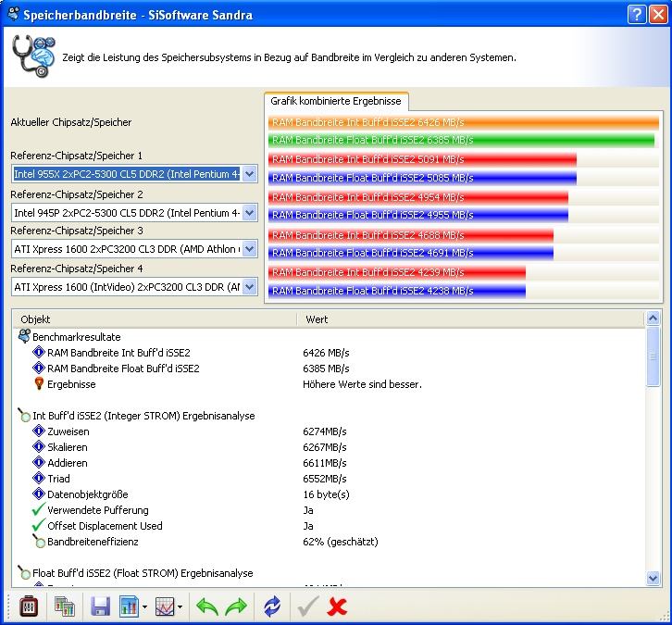Viewport: 672px width, 625px height.
Task: Click green check beside Offset Displacement Used
Action: pyautogui.click(x=39, y=525)
